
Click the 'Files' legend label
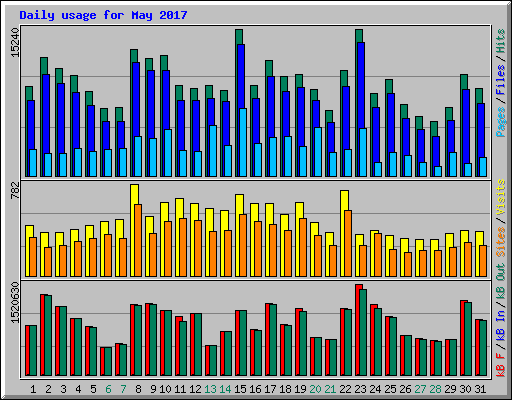tap(501, 80)
